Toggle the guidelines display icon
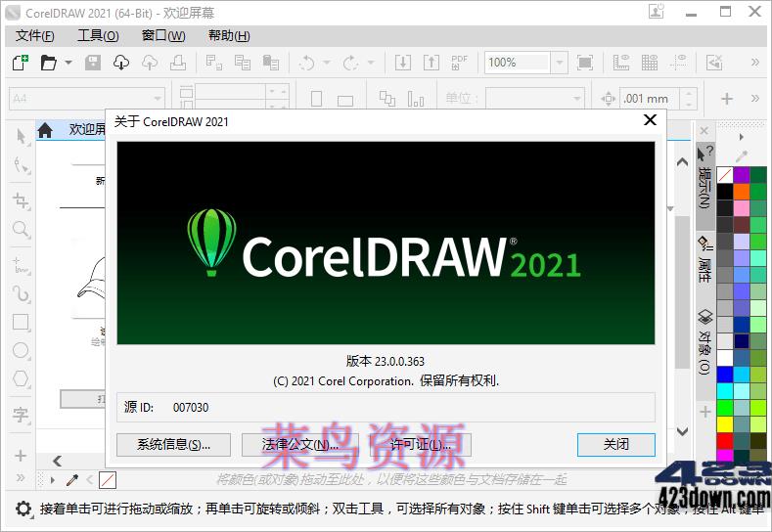Viewport: 772px width, 532px height. tap(678, 63)
